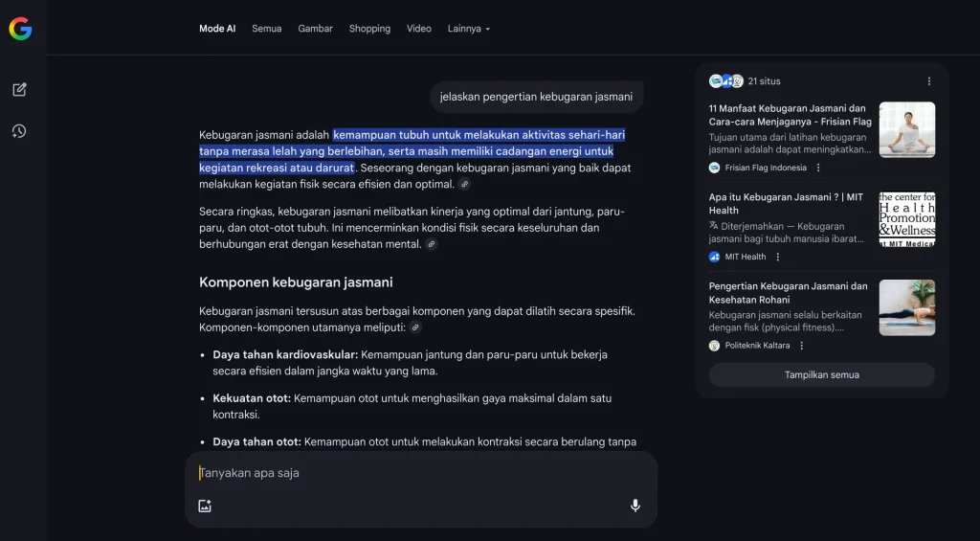The height and width of the screenshot is (541, 980).
Task: Click the source link icon after 'efisien dan optimal'
Action: click(464, 184)
